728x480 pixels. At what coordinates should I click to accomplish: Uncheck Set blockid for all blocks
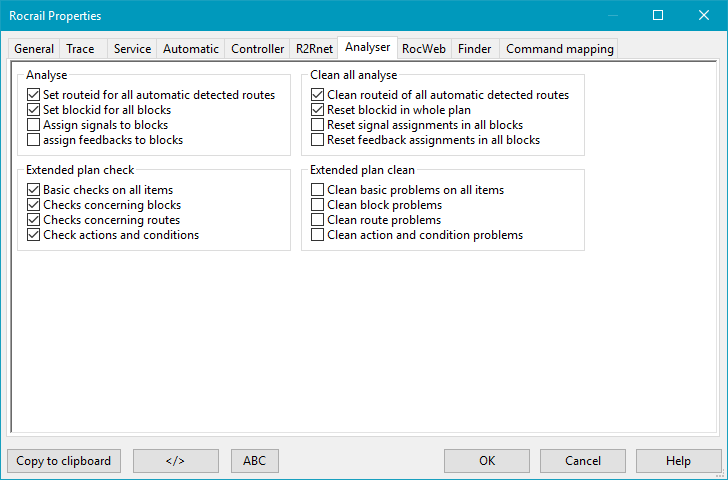[x=34, y=110]
